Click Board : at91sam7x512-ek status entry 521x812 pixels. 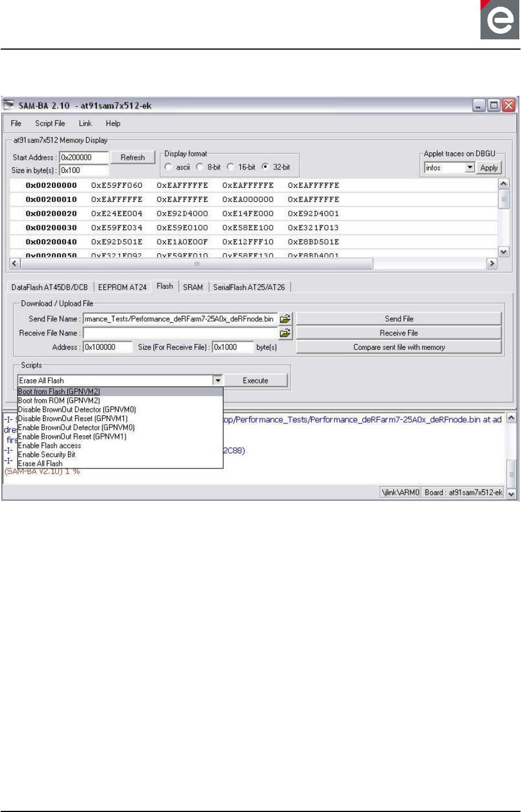pyautogui.click(x=463, y=492)
